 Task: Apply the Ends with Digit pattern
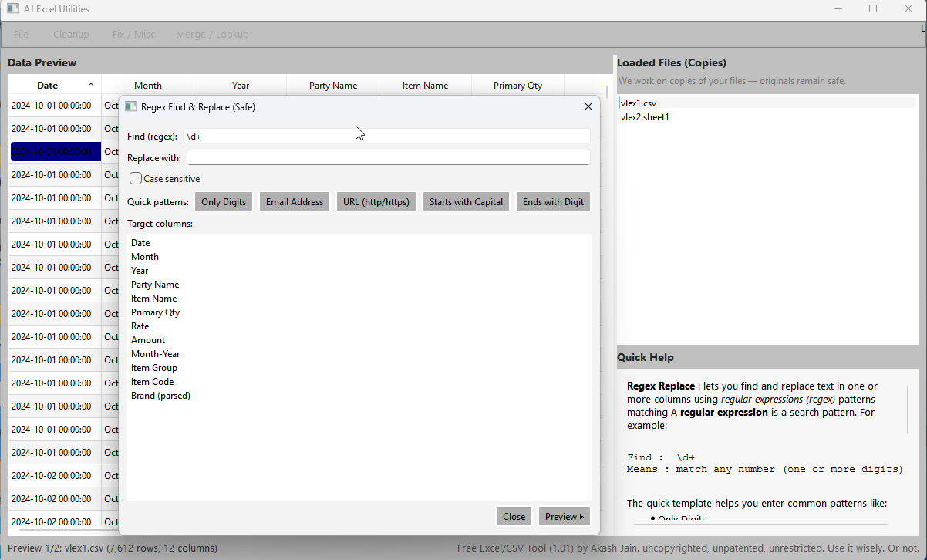coord(553,201)
